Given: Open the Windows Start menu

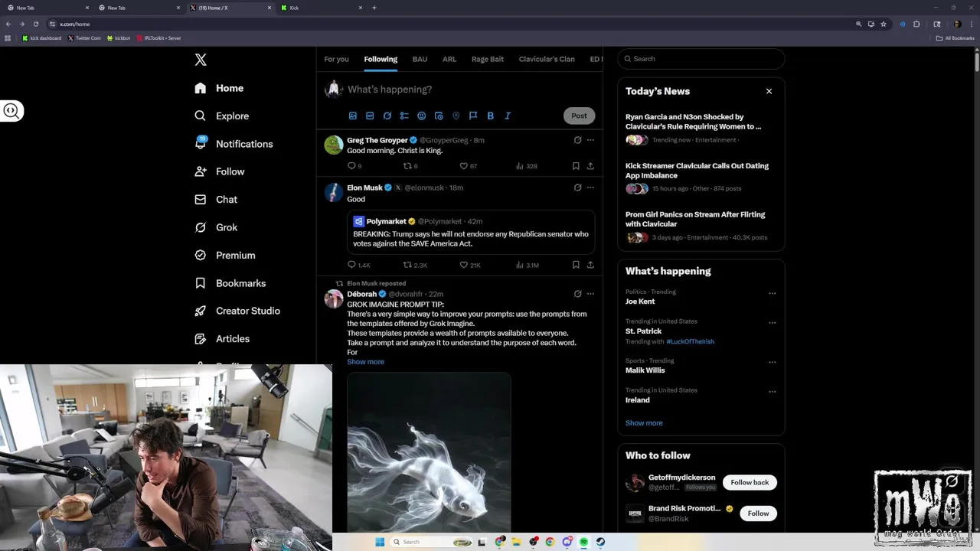Looking at the screenshot, I should point(380,542).
